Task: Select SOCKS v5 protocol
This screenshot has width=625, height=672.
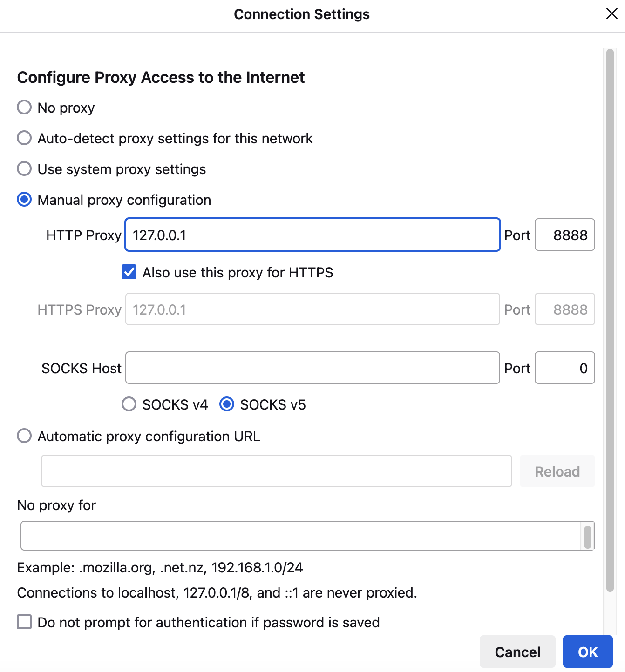Action: [227, 404]
